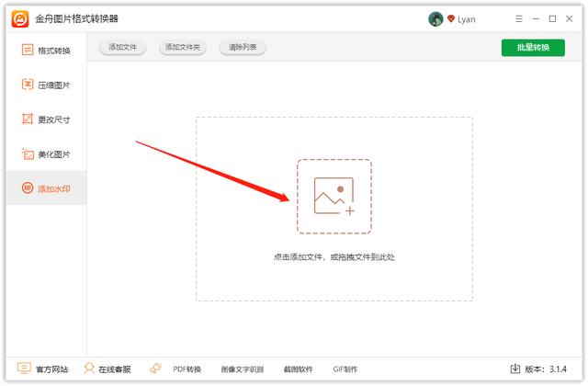Close the converter window

pyautogui.click(x=570, y=18)
